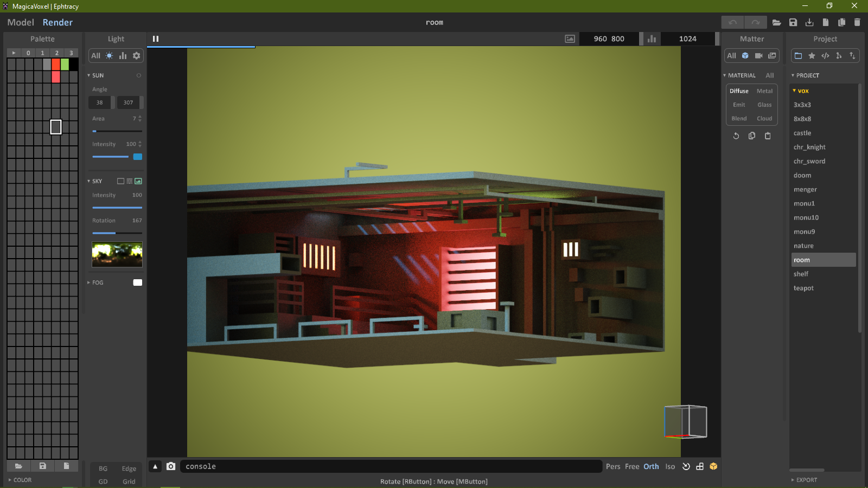Click the reset camera rotation icon

(x=686, y=466)
